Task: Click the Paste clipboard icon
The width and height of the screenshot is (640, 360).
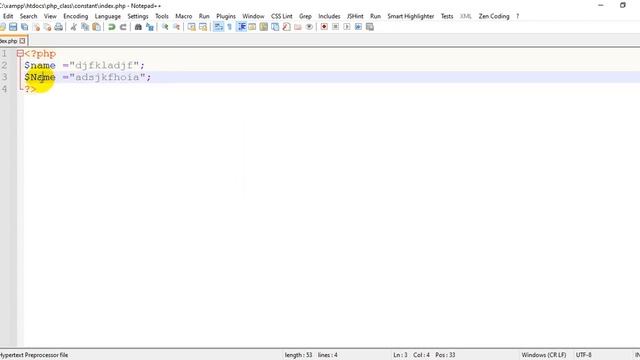Action: point(96,27)
